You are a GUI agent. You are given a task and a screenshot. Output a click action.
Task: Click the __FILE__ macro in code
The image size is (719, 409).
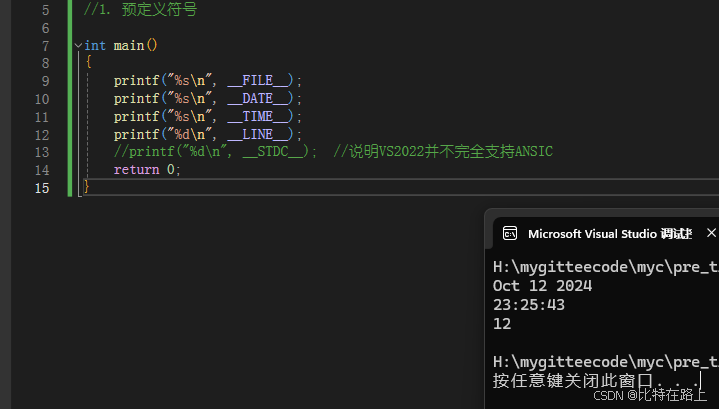259,81
